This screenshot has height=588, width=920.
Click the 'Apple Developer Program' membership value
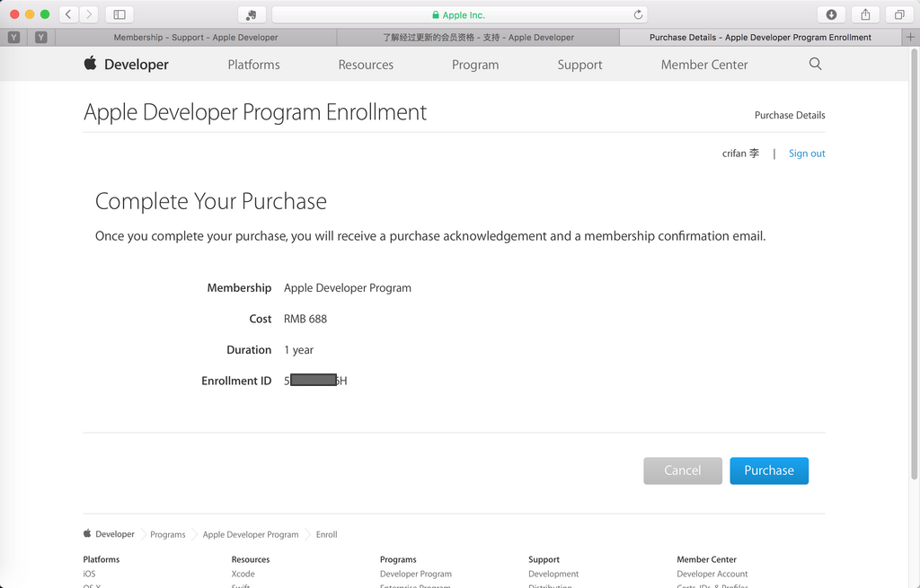click(348, 288)
